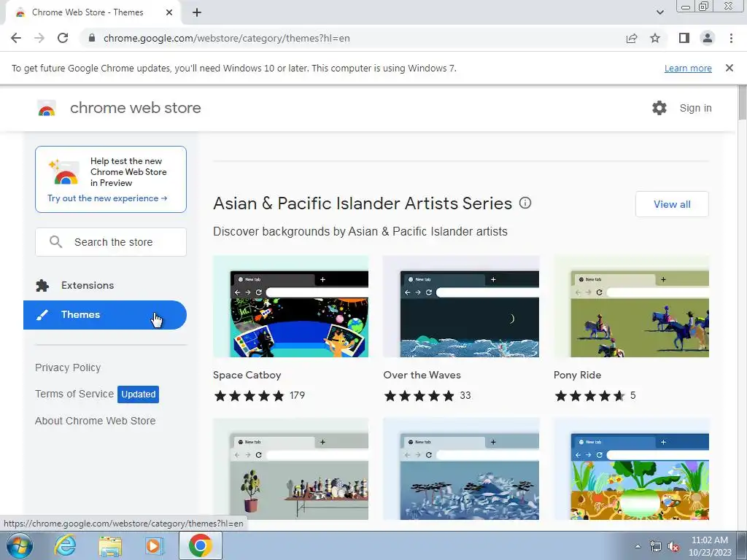Open the Chrome profile avatar icon
This screenshot has width=747, height=560.
coord(708,38)
